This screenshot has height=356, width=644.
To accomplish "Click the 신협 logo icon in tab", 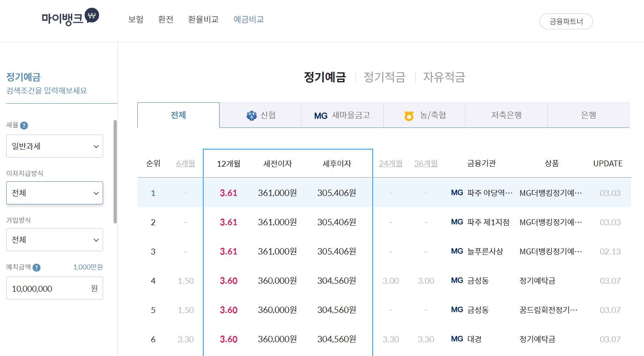I will coord(252,115).
